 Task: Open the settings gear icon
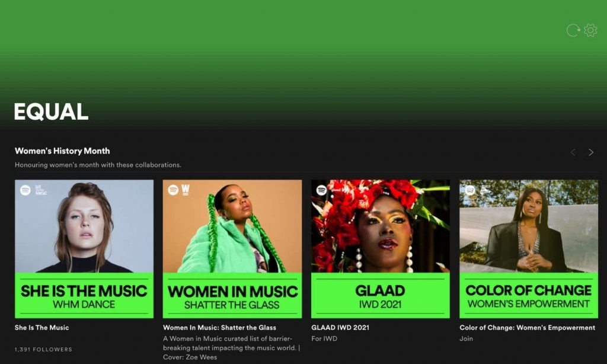pyautogui.click(x=590, y=30)
